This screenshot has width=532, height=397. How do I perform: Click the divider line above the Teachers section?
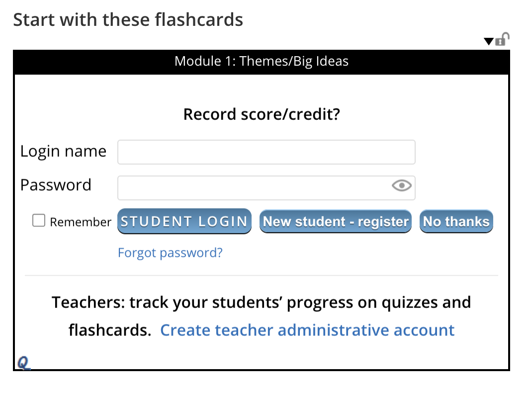261,276
